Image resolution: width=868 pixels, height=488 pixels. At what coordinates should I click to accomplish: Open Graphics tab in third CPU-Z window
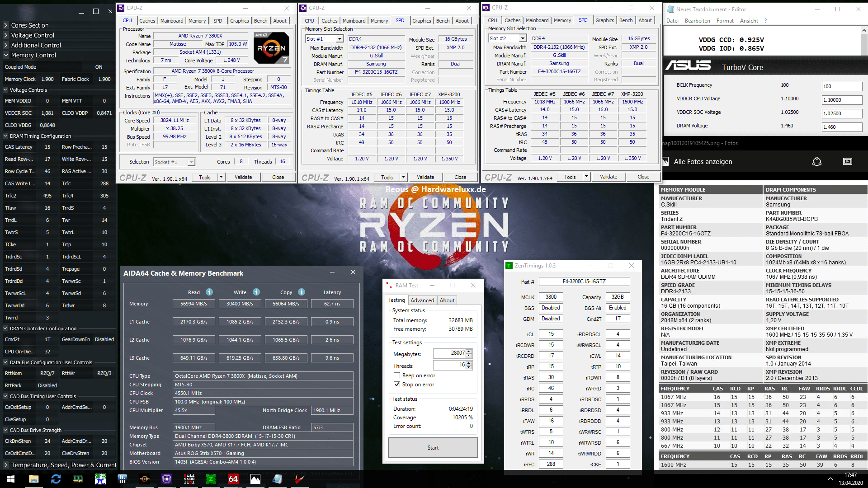604,20
